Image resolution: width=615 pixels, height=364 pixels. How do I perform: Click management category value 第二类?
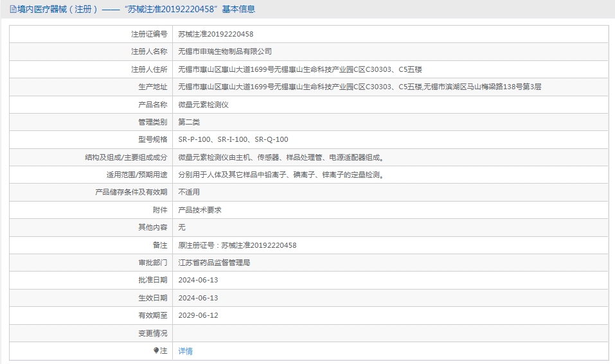tap(189, 122)
